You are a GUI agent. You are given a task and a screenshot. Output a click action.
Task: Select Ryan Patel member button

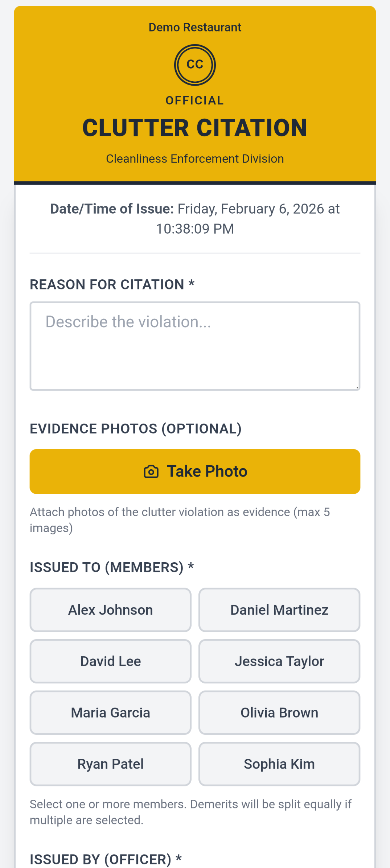click(110, 764)
